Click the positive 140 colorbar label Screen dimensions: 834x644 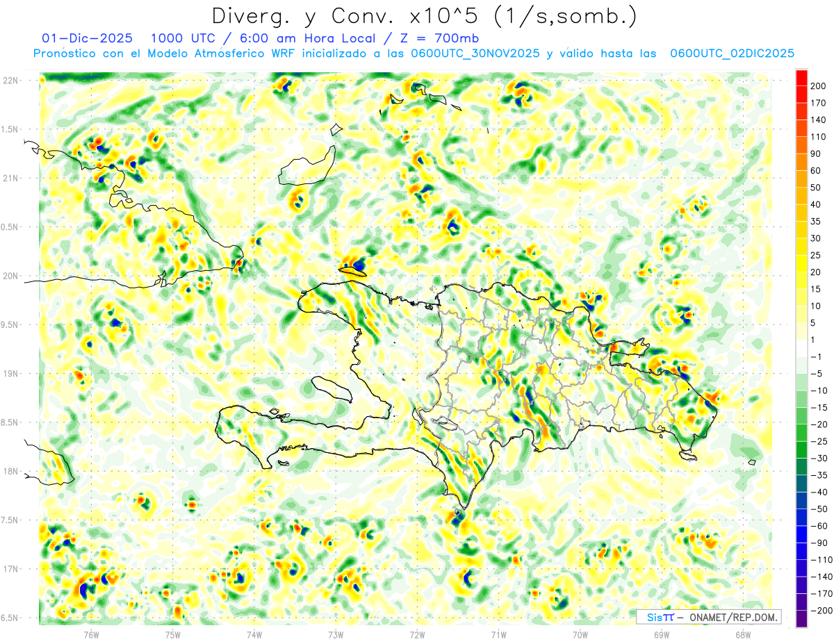(x=819, y=120)
